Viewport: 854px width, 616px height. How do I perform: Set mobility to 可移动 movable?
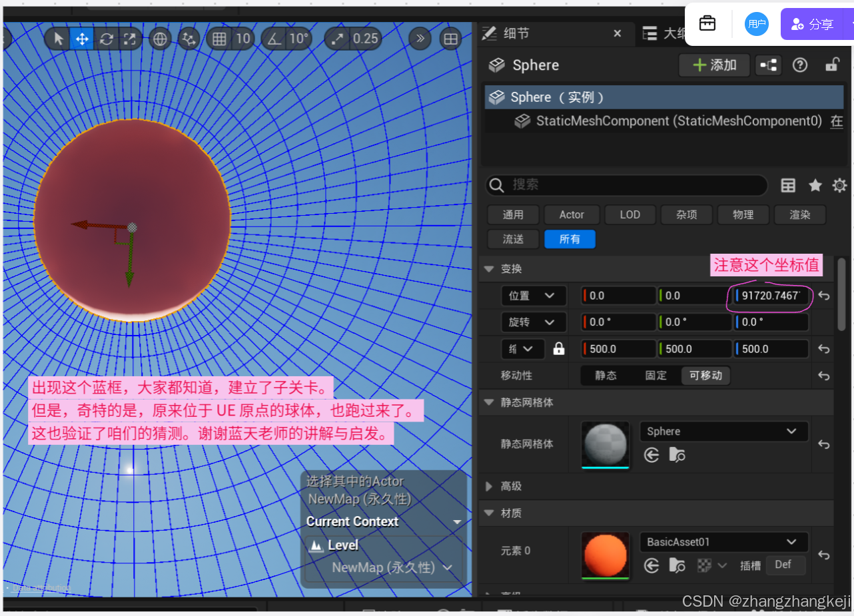(706, 376)
